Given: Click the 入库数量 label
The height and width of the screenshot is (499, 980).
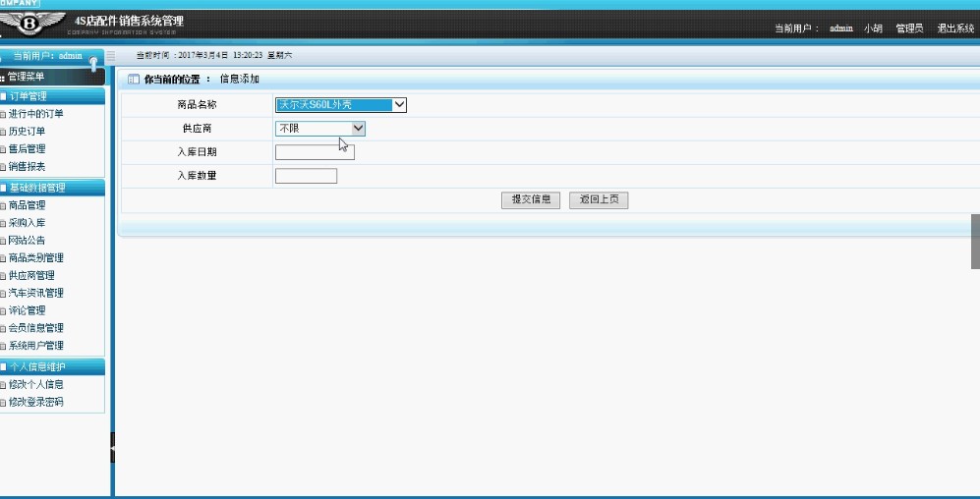Looking at the screenshot, I should tap(197, 176).
